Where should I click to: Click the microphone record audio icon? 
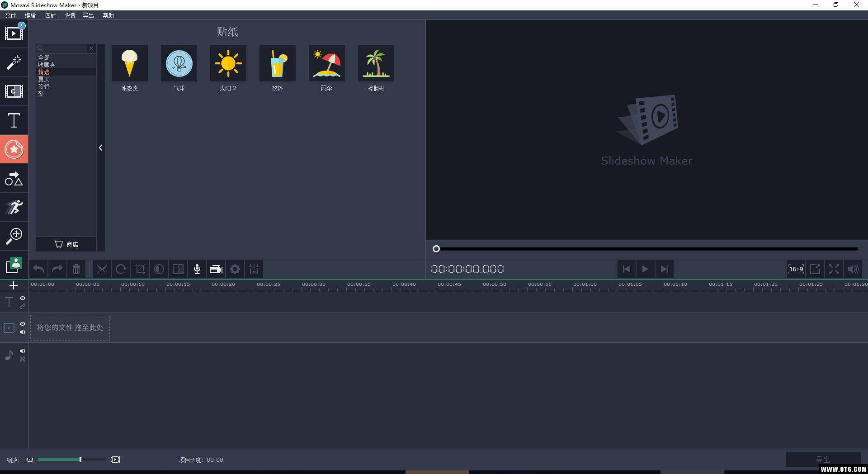[197, 269]
